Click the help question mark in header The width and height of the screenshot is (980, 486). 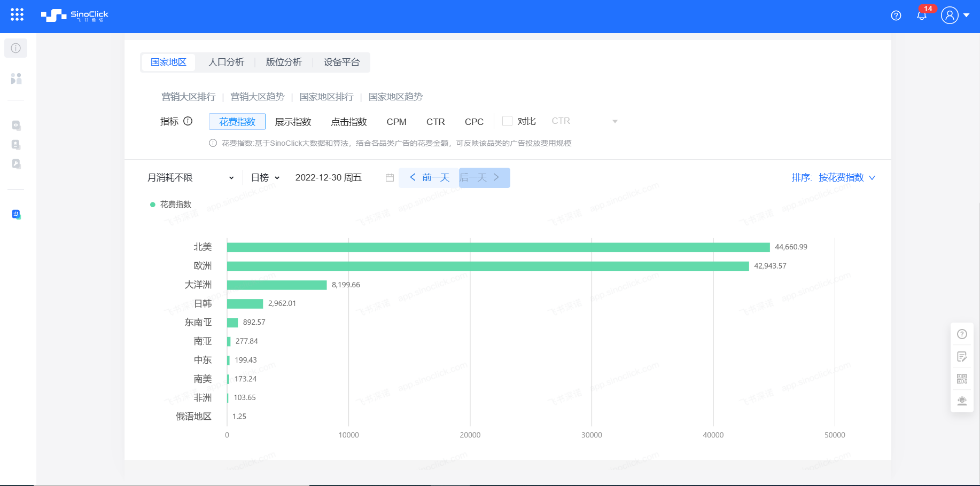click(896, 15)
